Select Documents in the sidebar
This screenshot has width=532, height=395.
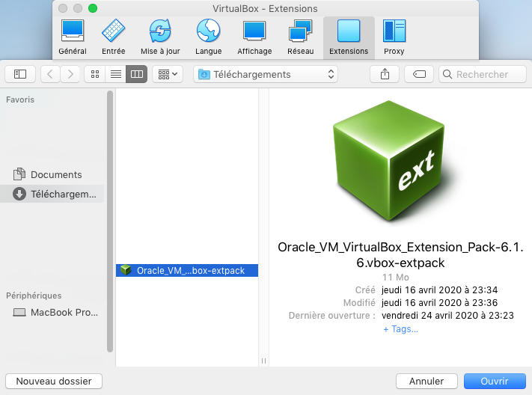coord(52,174)
